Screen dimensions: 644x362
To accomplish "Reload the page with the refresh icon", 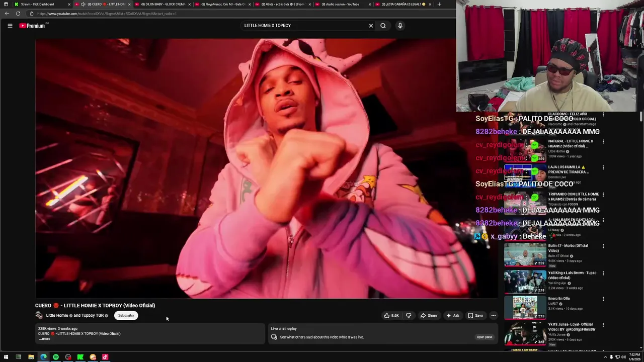I will point(18,14).
